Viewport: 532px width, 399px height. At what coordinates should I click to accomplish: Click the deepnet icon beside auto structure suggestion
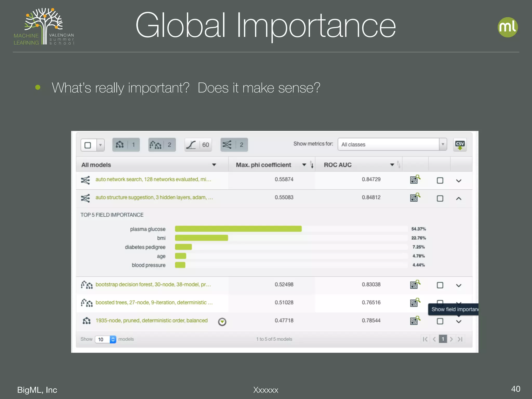click(x=85, y=198)
